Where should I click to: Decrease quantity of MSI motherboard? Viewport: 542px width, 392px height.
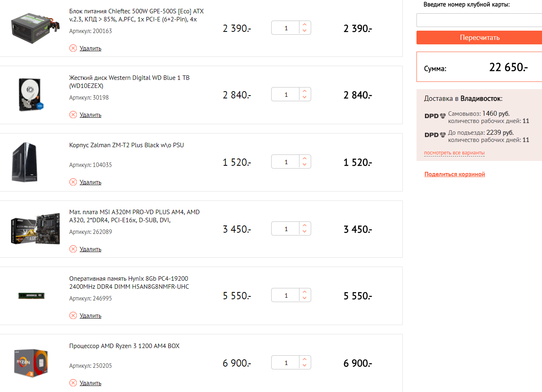coord(305,232)
